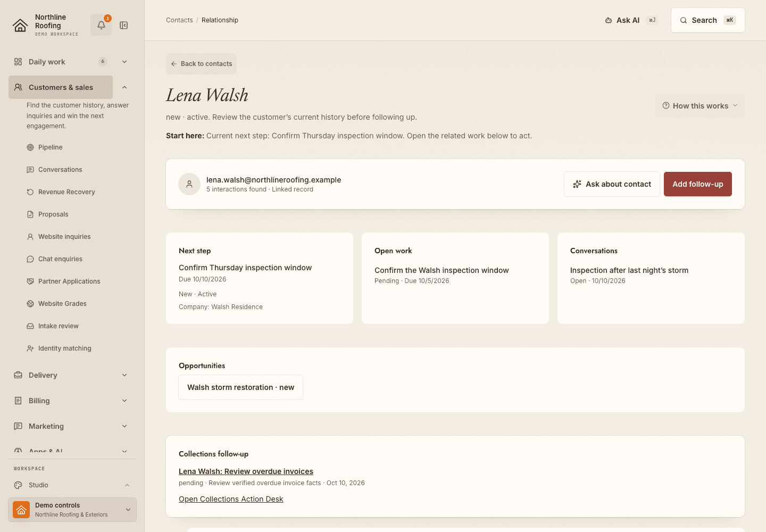Open the Walsh storm restoration opportunity
Image resolution: width=766 pixels, height=532 pixels.
click(241, 387)
